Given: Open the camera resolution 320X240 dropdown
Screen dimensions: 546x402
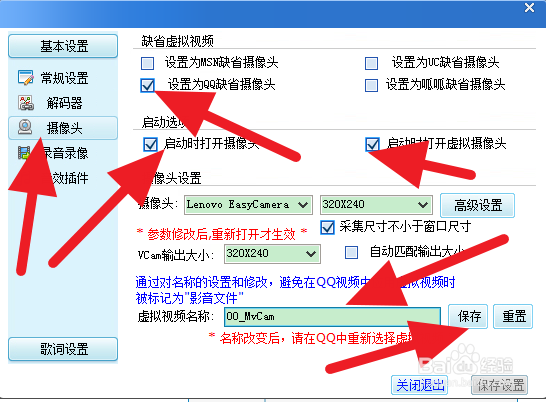Looking at the screenshot, I should (376, 205).
